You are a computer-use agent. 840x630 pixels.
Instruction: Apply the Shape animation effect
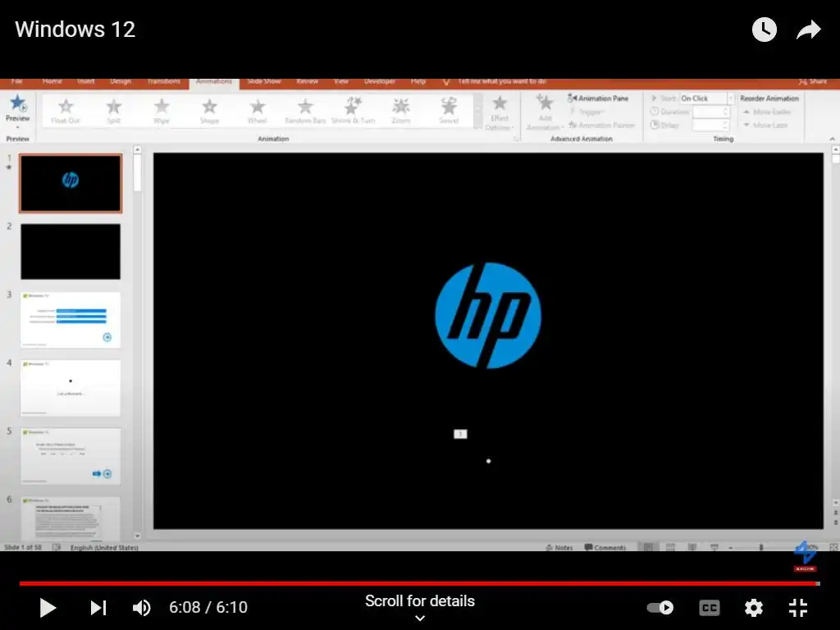coord(209,112)
